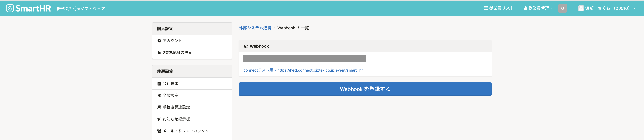The image size is (644, 140).
Task: Open the connectテスト用 webhook link
Action: tap(303, 70)
